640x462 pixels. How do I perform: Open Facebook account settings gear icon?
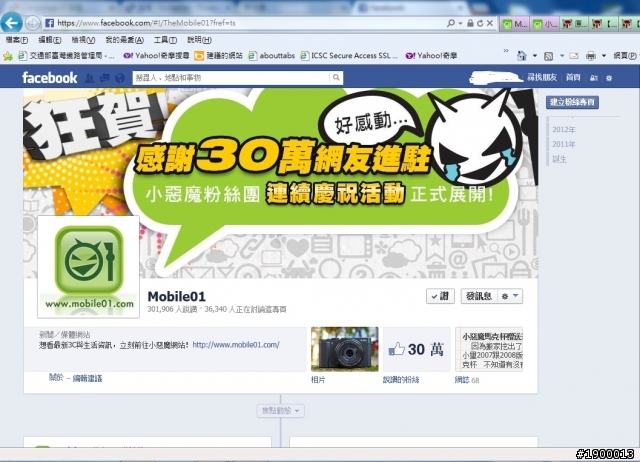pos(609,78)
